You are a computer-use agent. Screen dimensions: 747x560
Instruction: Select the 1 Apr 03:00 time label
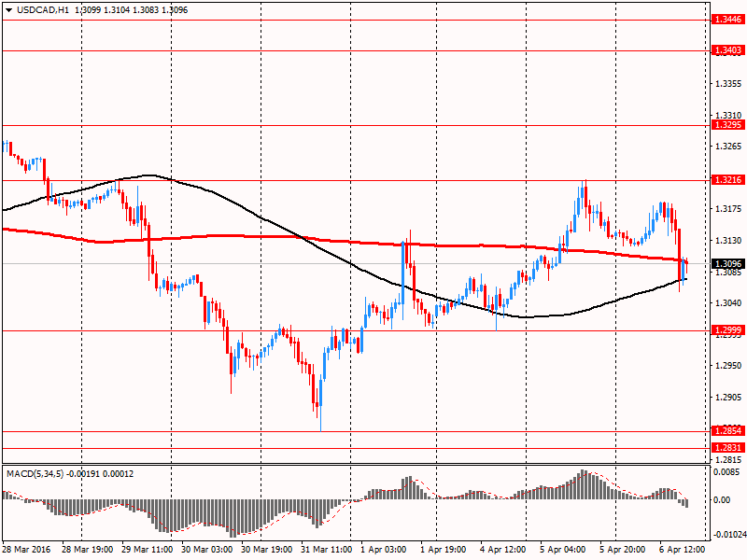click(x=384, y=550)
